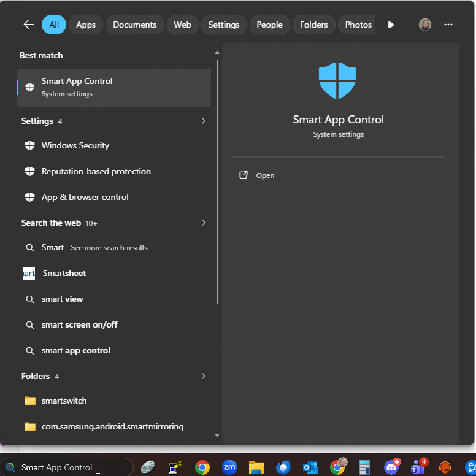
Task: Open Microsoft Teams from the taskbar
Action: [418, 467]
